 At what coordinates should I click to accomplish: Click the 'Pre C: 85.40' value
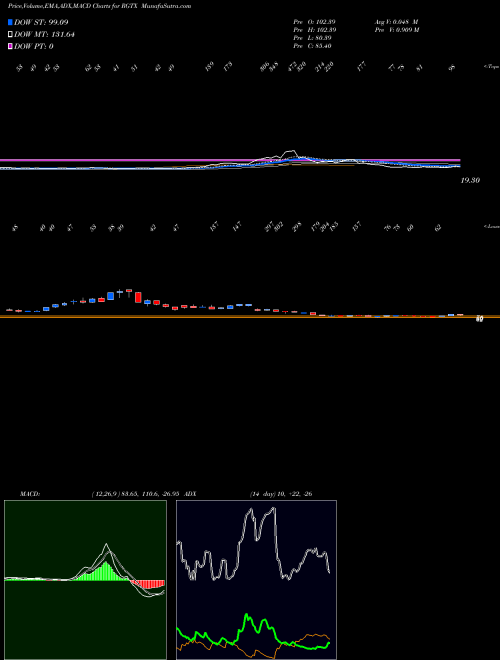click(x=313, y=46)
